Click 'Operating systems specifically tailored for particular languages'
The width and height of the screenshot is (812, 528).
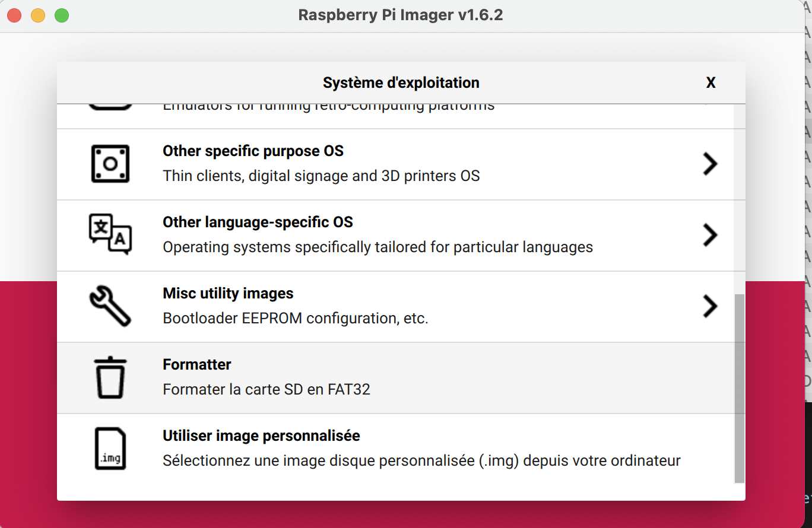(x=378, y=247)
